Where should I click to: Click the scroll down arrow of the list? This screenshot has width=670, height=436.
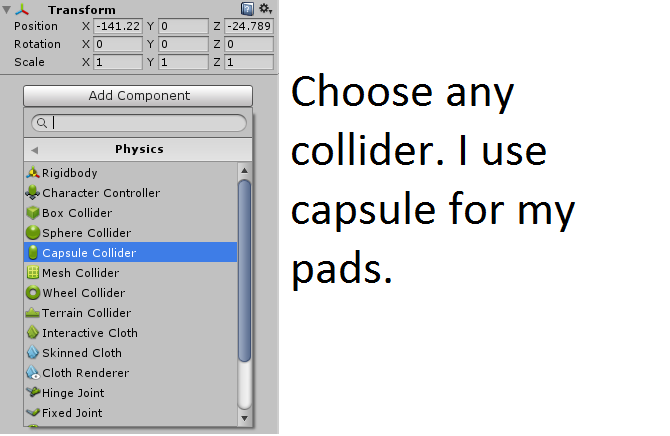(x=244, y=415)
